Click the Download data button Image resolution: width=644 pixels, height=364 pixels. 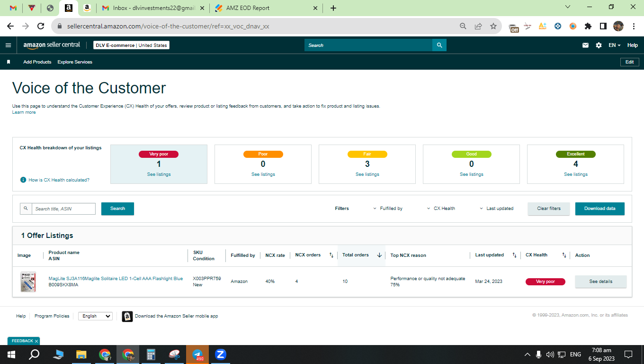click(x=600, y=209)
